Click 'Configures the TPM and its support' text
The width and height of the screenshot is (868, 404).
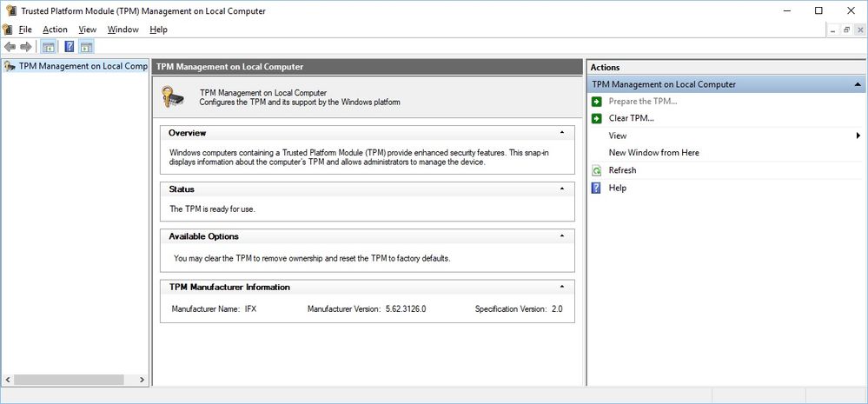300,103
